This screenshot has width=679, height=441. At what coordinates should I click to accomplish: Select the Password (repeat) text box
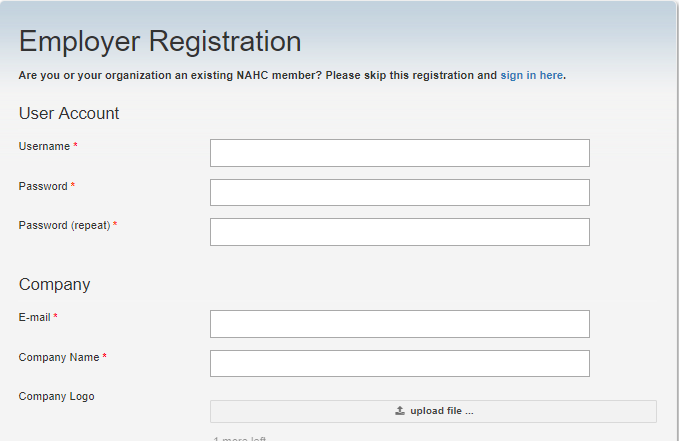[x=399, y=232]
